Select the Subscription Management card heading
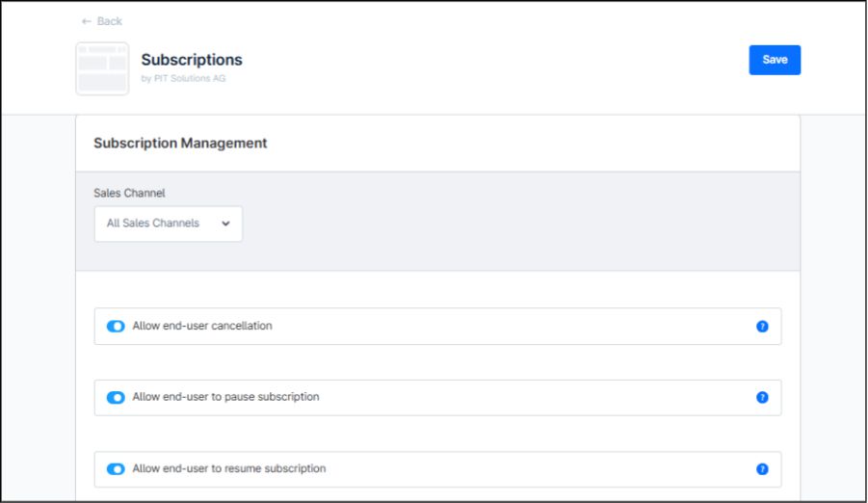Image resolution: width=868 pixels, height=503 pixels. click(180, 144)
